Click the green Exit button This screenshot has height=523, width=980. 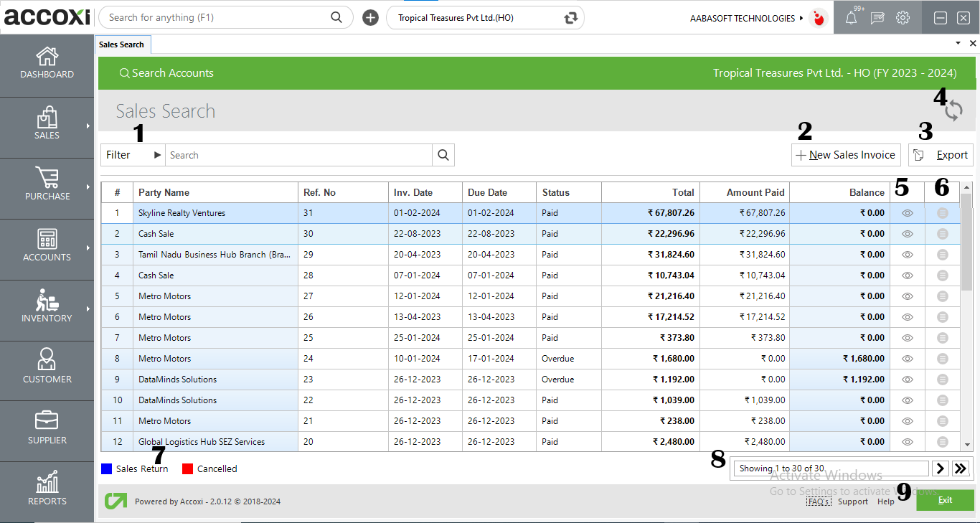[945, 500]
